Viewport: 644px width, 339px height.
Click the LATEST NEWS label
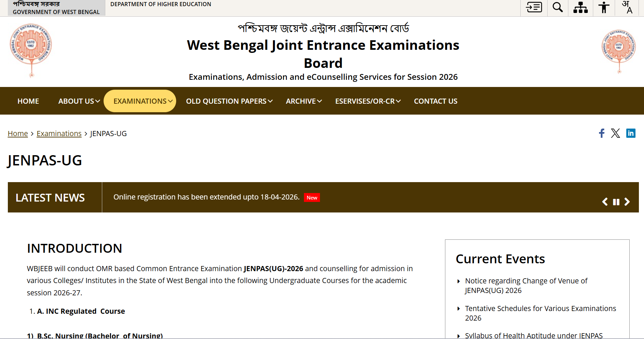click(50, 198)
